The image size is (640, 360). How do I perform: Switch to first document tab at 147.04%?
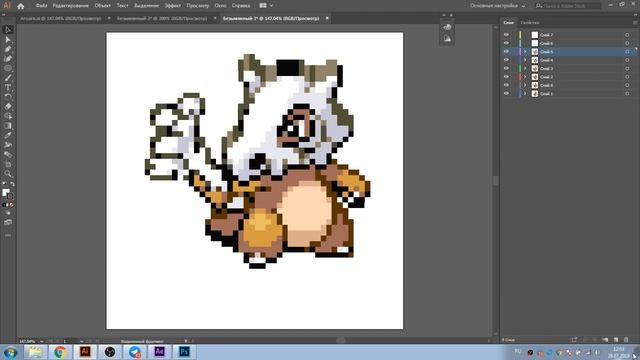tap(60, 18)
